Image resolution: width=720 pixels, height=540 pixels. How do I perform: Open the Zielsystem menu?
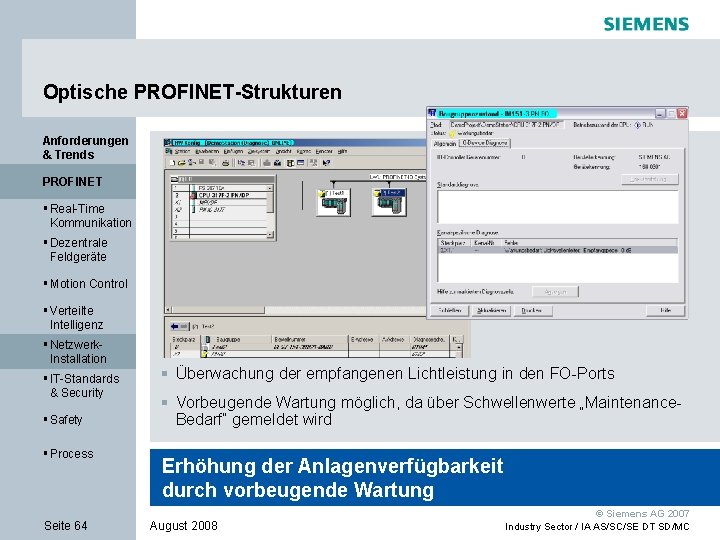coord(259,151)
